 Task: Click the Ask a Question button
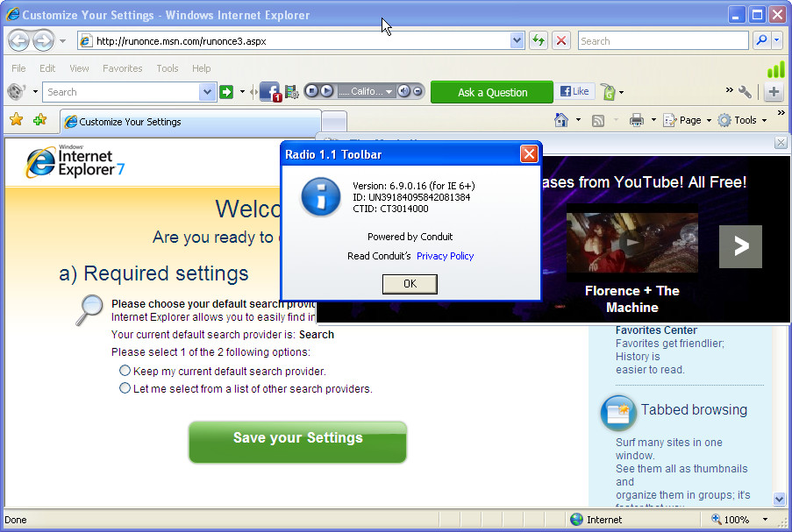coord(492,92)
